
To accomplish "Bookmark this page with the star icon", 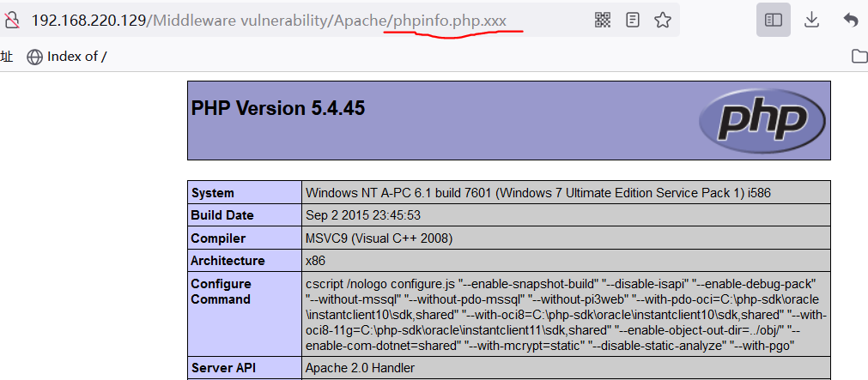I will pyautogui.click(x=662, y=21).
